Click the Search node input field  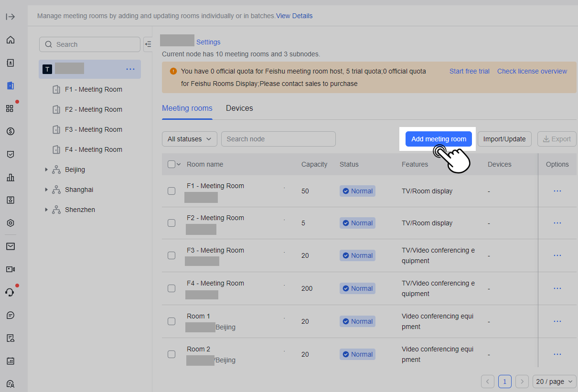pyautogui.click(x=278, y=139)
